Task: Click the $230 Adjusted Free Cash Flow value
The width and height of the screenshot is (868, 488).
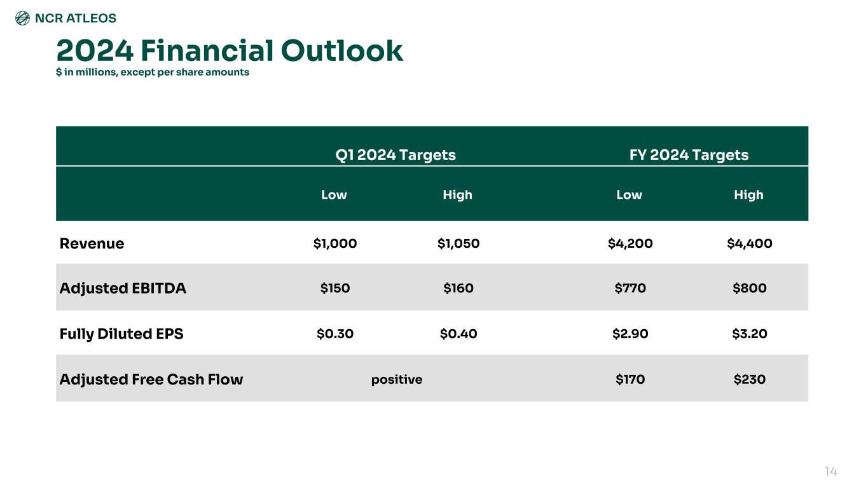Action: [750, 379]
